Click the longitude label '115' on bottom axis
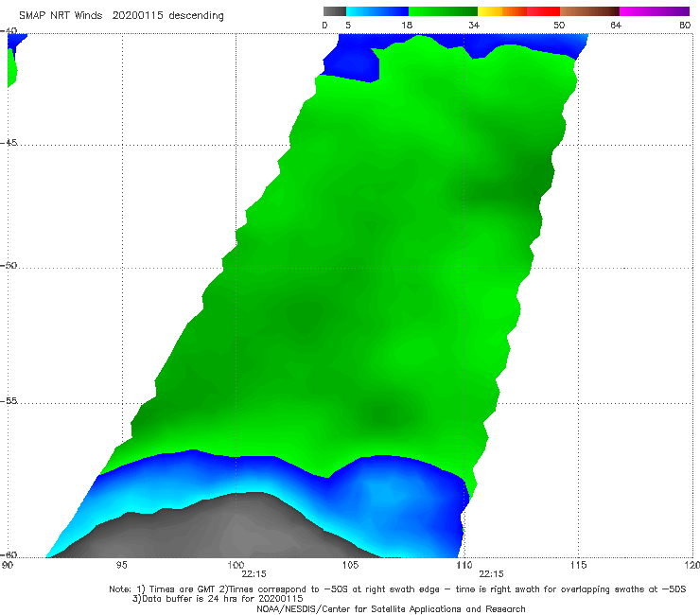700x615 pixels. point(578,565)
